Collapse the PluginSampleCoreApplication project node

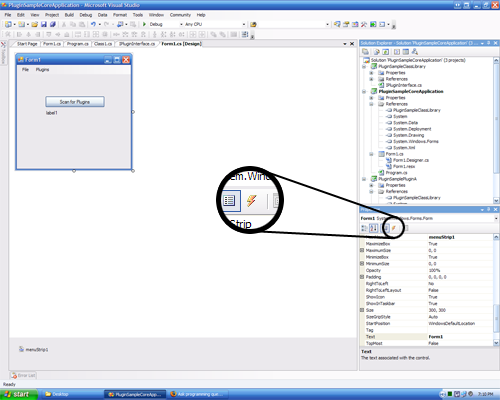point(364,91)
